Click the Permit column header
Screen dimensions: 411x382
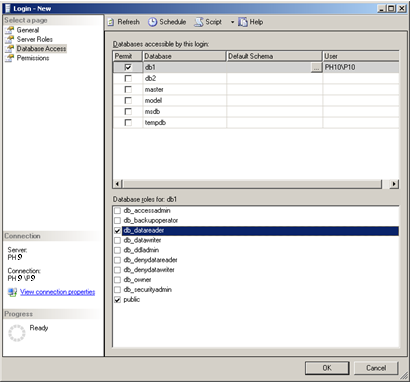[128, 56]
